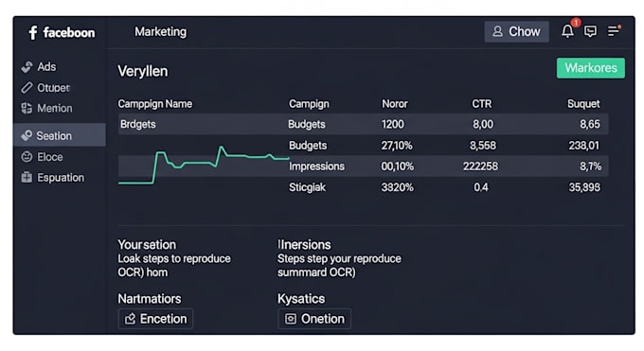The height and width of the screenshot is (351, 644).
Task: Select the Brdgets campaign row
Action: click(x=364, y=124)
